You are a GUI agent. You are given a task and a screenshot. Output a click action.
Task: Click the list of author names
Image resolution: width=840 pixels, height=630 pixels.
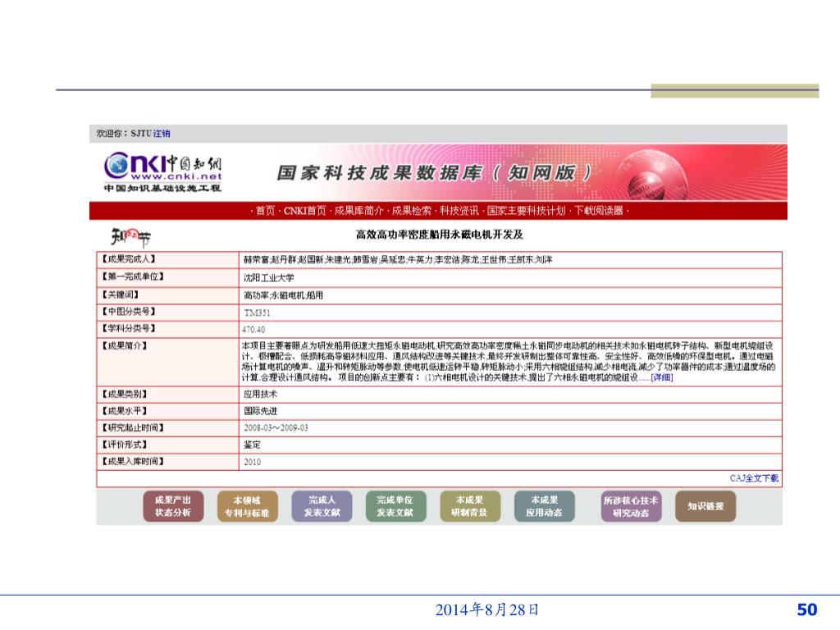pos(398,260)
